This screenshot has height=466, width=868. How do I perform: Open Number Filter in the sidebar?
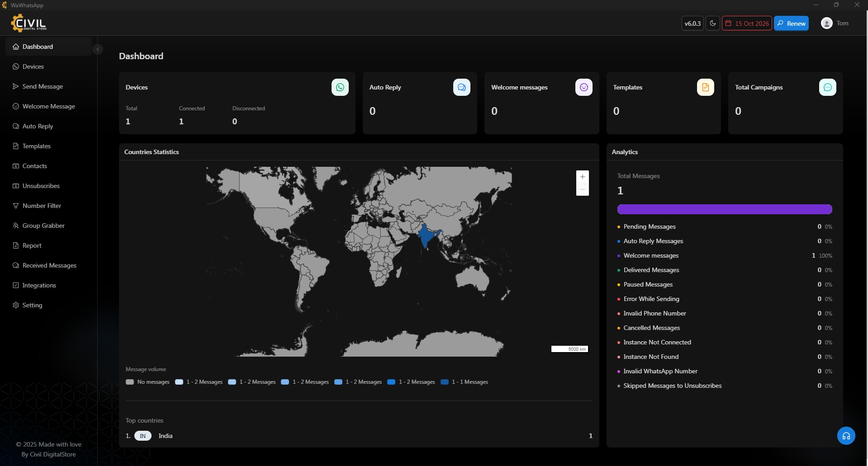[x=42, y=206]
